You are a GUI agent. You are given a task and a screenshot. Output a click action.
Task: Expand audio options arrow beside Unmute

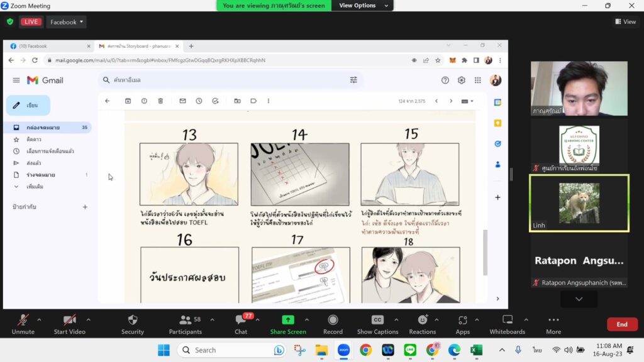coord(39,319)
